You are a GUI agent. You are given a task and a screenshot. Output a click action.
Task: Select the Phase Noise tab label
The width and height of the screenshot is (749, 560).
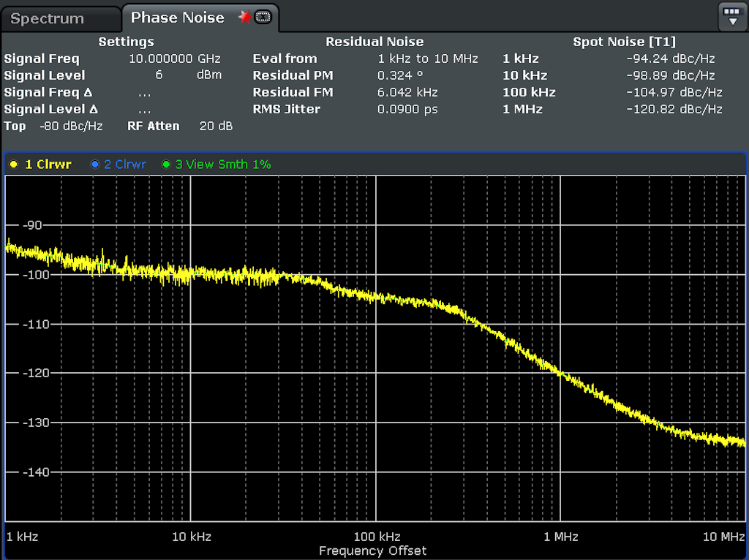tap(177, 18)
